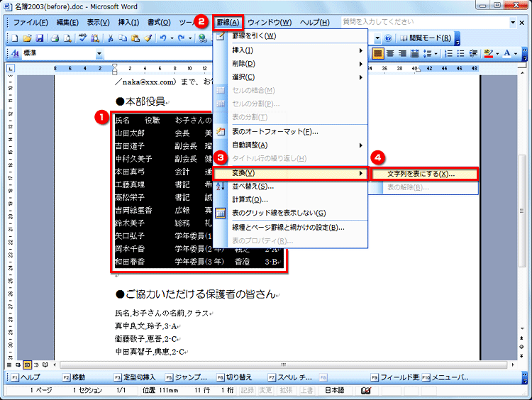The width and height of the screenshot is (532, 400).
Task: Center-align text icon
Action: [390, 53]
